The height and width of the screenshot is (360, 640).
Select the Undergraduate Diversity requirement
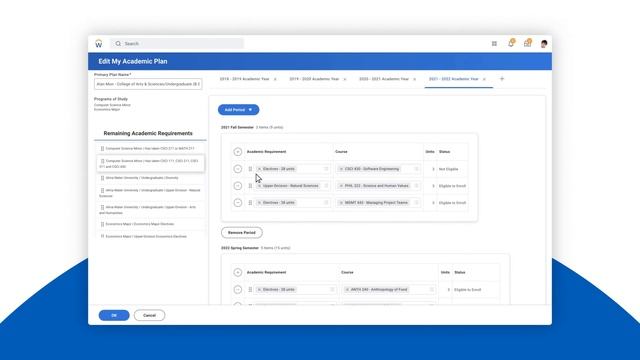(150, 178)
